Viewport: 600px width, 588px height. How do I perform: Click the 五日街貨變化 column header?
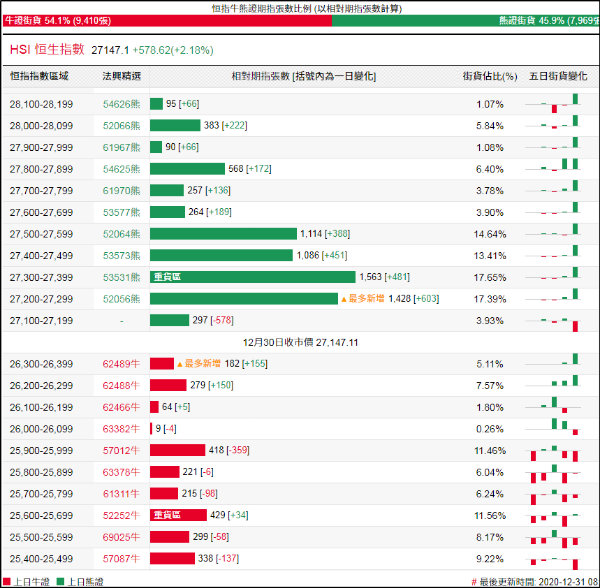tap(558, 76)
